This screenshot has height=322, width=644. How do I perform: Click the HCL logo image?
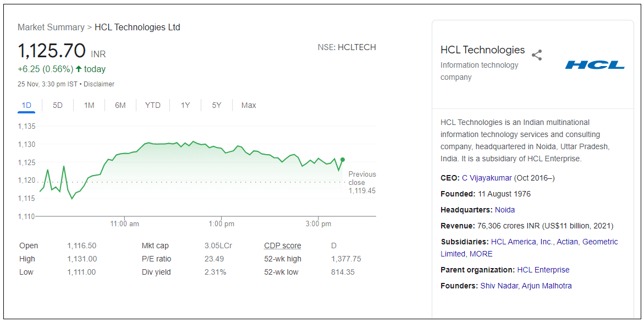click(x=595, y=65)
